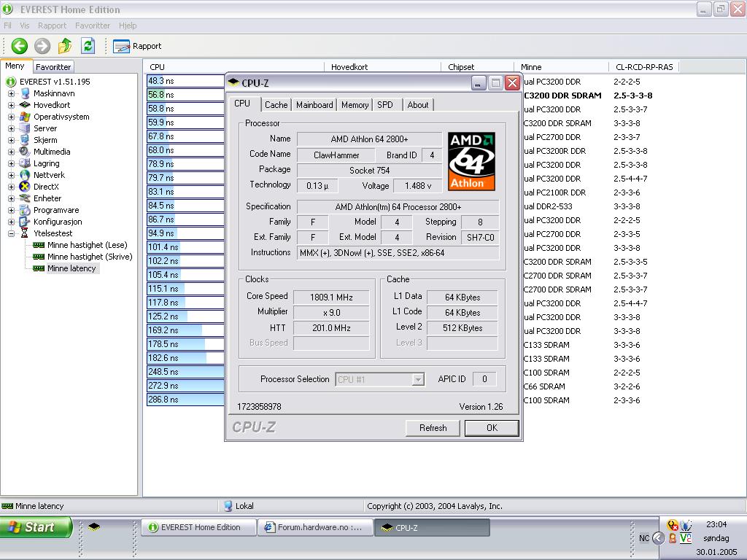Switch to CPU-Z Cache tab
Screen dimensions: 747x560
click(x=276, y=105)
